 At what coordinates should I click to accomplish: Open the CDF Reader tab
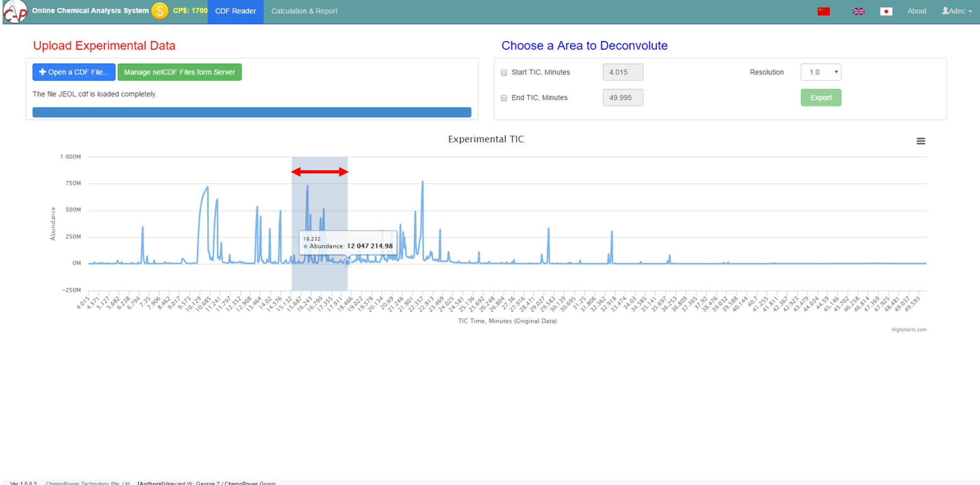click(236, 11)
